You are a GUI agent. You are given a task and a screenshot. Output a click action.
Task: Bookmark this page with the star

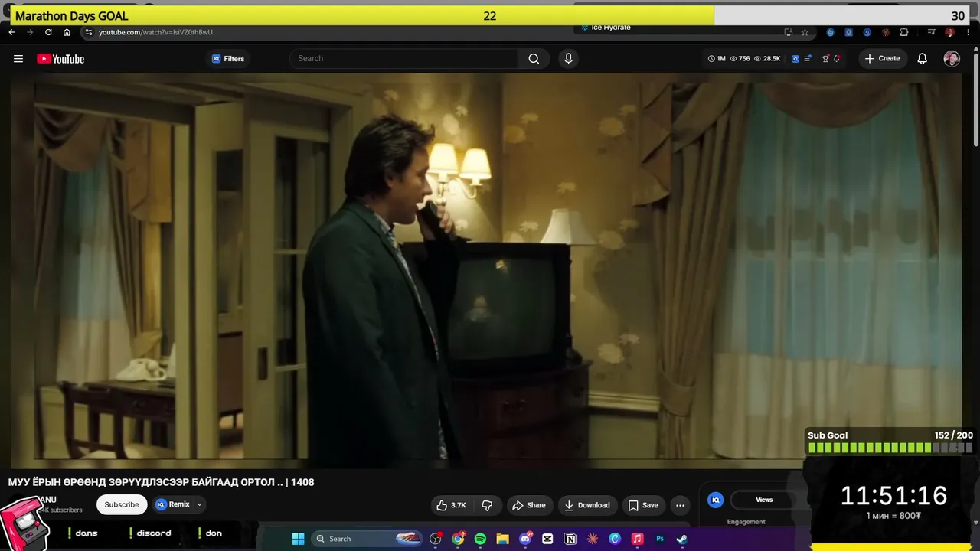[x=805, y=32]
